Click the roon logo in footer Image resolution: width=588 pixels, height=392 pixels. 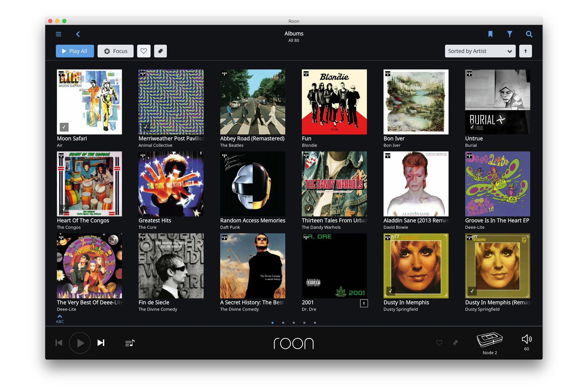(x=294, y=343)
